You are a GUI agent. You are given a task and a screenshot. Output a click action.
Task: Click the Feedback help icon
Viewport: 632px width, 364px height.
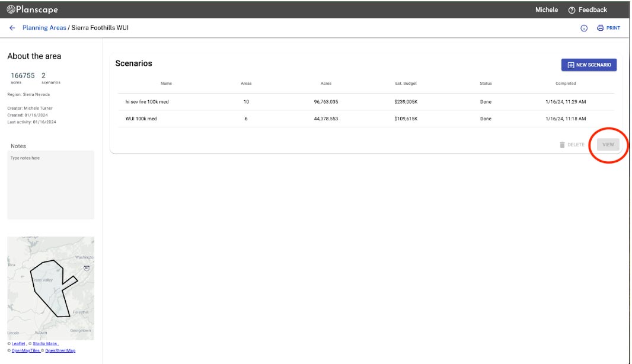click(572, 10)
